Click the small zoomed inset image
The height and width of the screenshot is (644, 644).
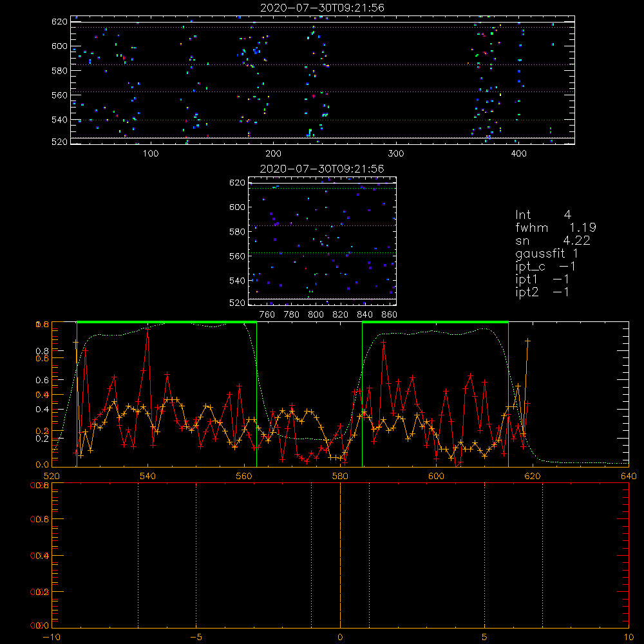[x=323, y=241]
